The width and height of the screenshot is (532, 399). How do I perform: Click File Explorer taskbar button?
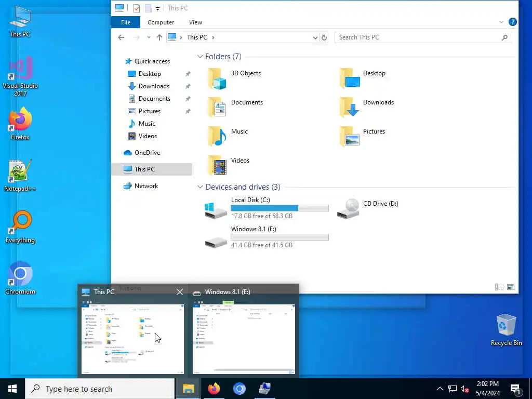(x=188, y=389)
